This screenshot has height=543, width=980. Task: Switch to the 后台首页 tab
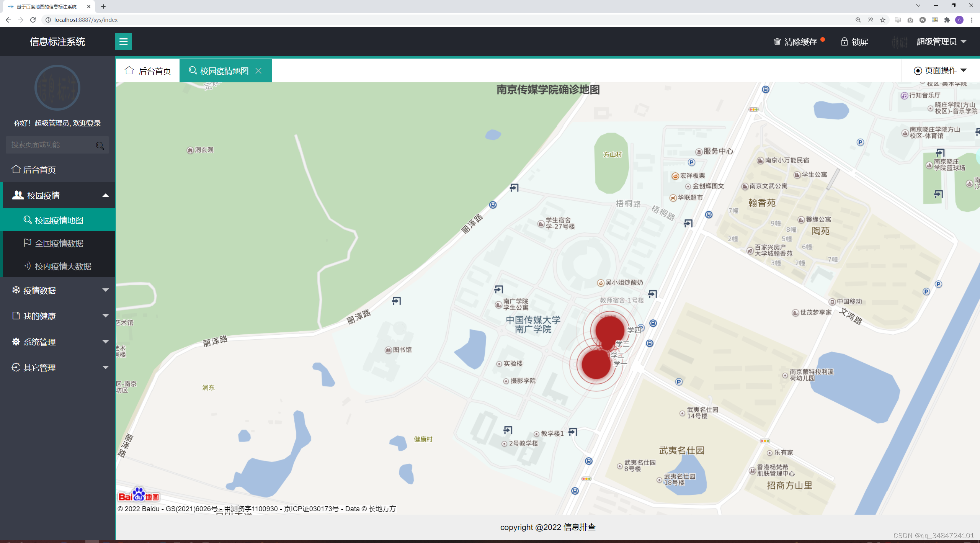(x=148, y=71)
